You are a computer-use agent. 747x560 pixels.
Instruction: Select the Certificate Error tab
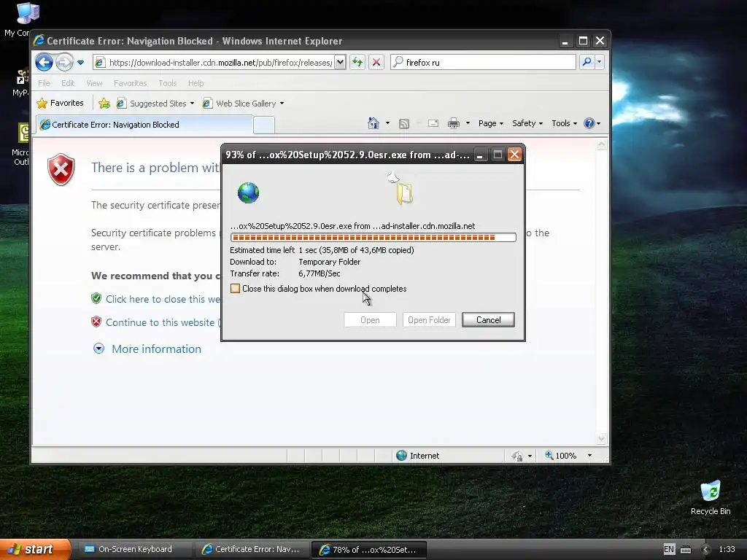click(145, 125)
